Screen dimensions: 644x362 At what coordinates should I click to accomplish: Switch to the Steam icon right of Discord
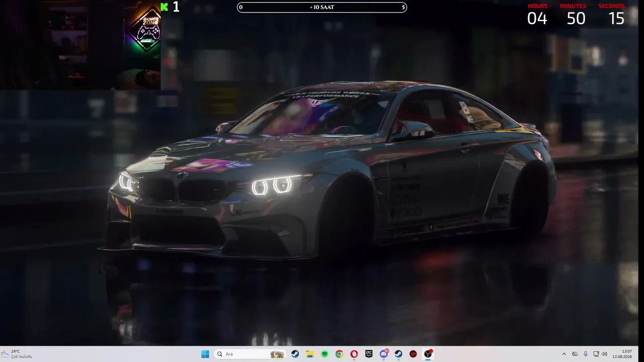(x=398, y=354)
